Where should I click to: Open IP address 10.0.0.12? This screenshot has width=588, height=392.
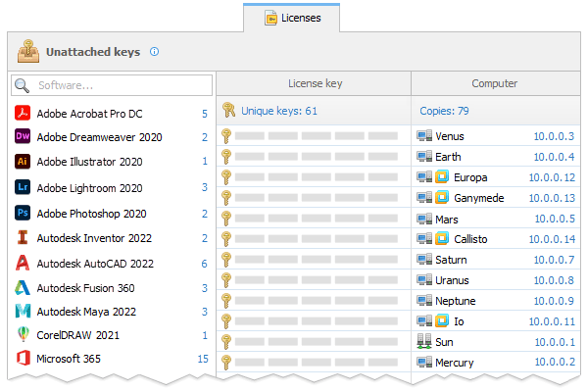(x=552, y=177)
